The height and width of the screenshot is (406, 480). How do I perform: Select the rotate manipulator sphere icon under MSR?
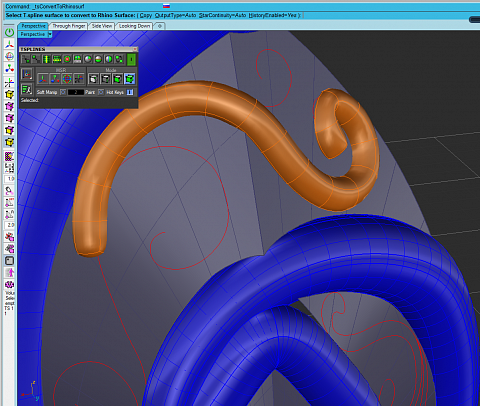coord(67,79)
